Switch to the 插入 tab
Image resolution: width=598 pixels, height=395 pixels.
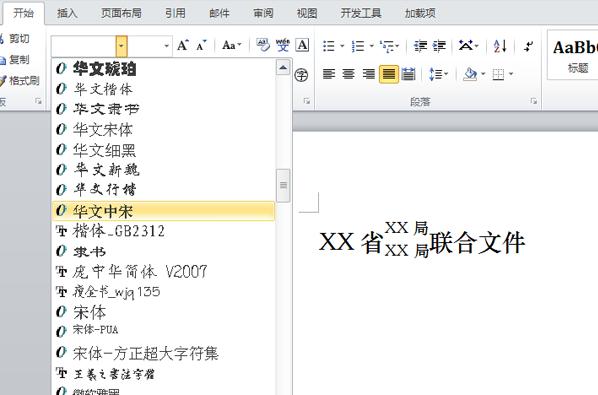(x=67, y=13)
